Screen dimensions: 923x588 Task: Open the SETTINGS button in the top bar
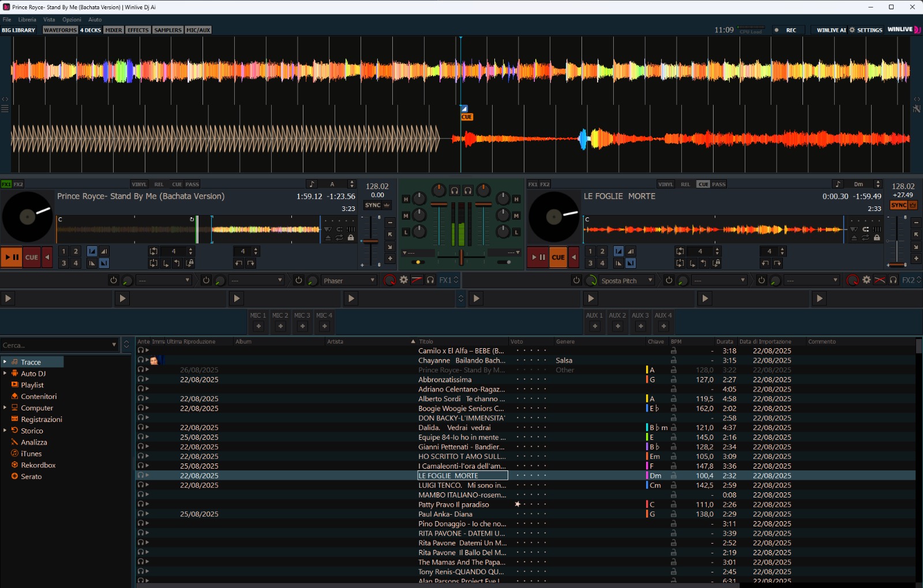[866, 30]
